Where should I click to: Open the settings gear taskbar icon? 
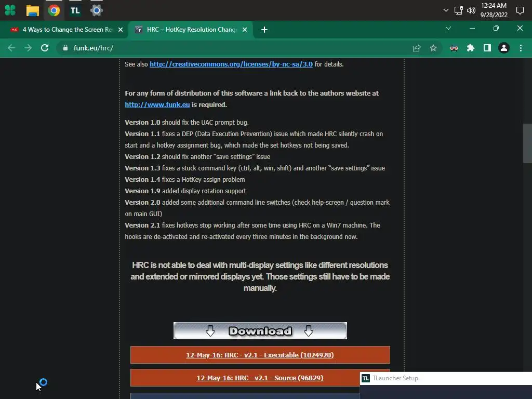click(97, 10)
